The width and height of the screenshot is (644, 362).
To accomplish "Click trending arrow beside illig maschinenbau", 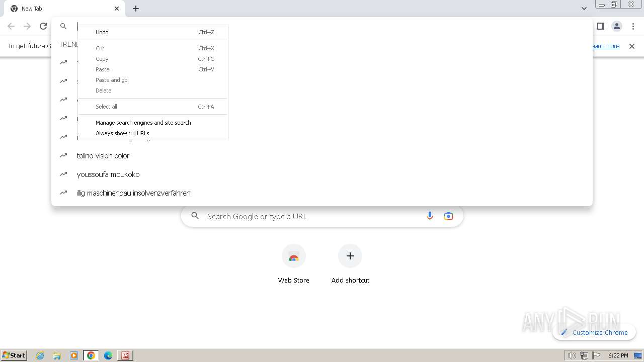I will click(63, 193).
